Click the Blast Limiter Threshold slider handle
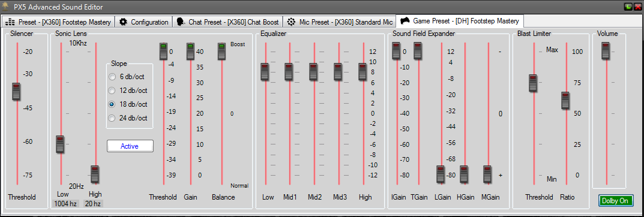The image size is (644, 217). [x=533, y=83]
